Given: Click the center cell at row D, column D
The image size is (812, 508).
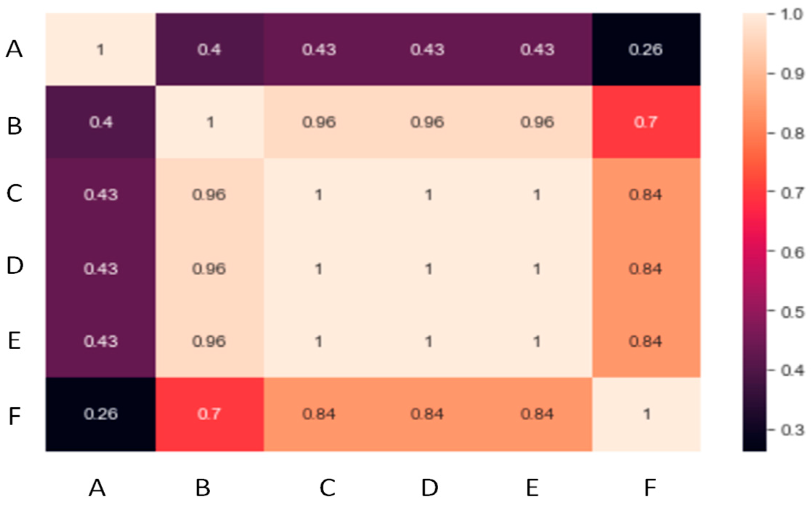Looking at the screenshot, I should click(x=428, y=268).
